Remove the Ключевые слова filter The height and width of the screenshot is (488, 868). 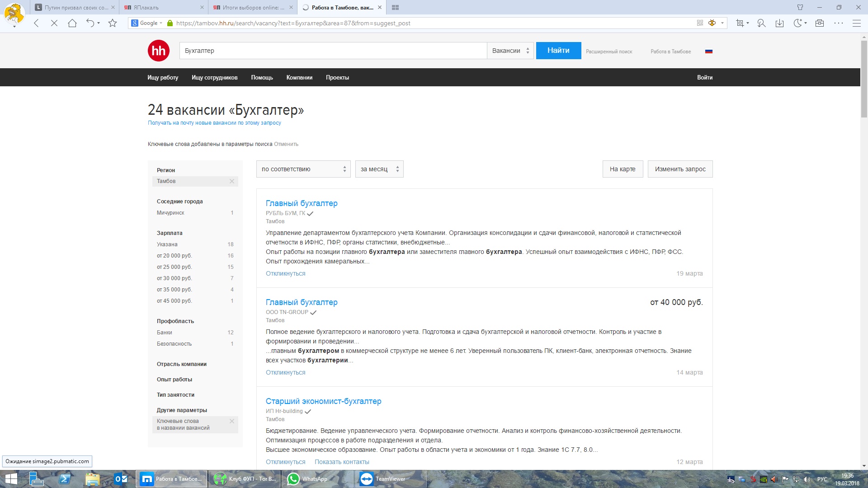pos(232,421)
